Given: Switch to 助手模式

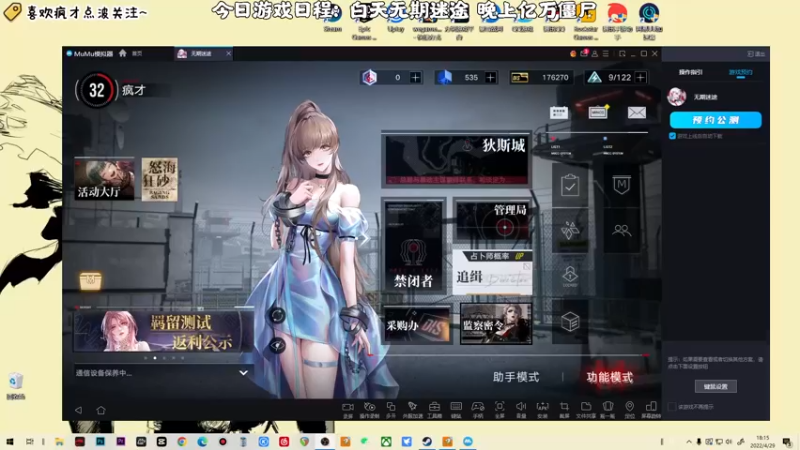Looking at the screenshot, I should pos(516,377).
